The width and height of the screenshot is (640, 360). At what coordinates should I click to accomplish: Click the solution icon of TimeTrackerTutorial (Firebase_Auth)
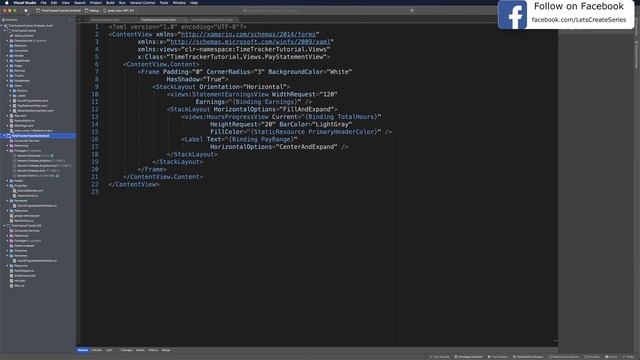(x=6, y=26)
